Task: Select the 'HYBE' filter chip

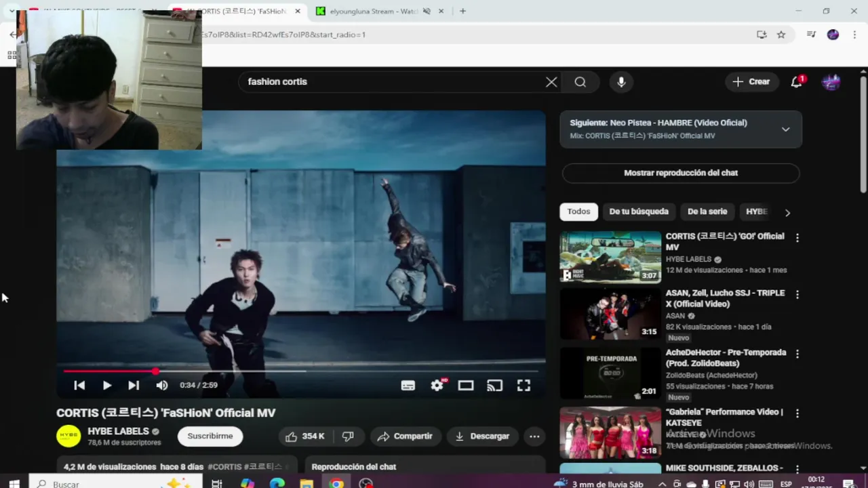Action: click(x=756, y=211)
